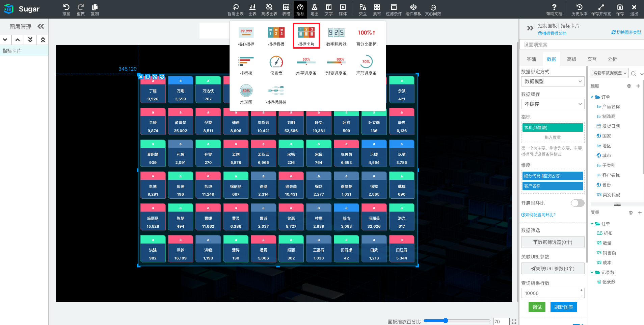This screenshot has width=644, height=325.
Task: Select the Core Indicator (核心指标) component
Action: 246,36
